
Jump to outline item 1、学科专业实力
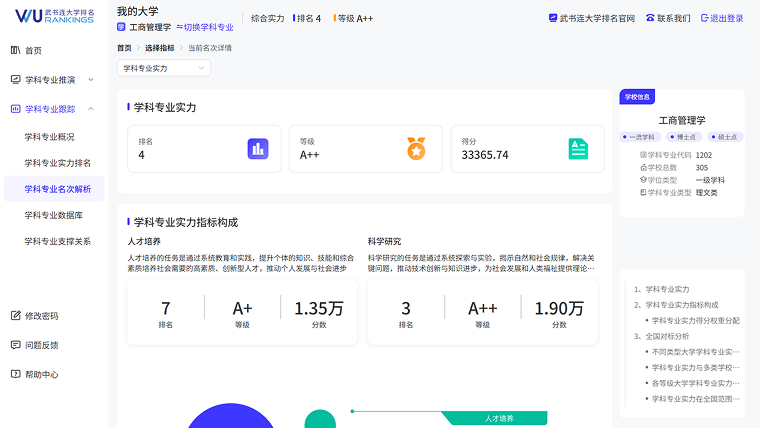click(x=662, y=289)
